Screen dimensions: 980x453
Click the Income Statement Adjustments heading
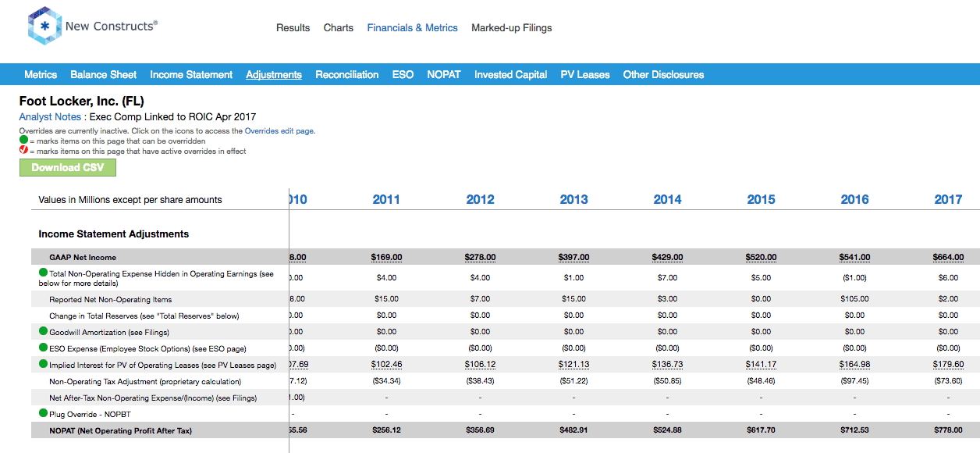(114, 234)
